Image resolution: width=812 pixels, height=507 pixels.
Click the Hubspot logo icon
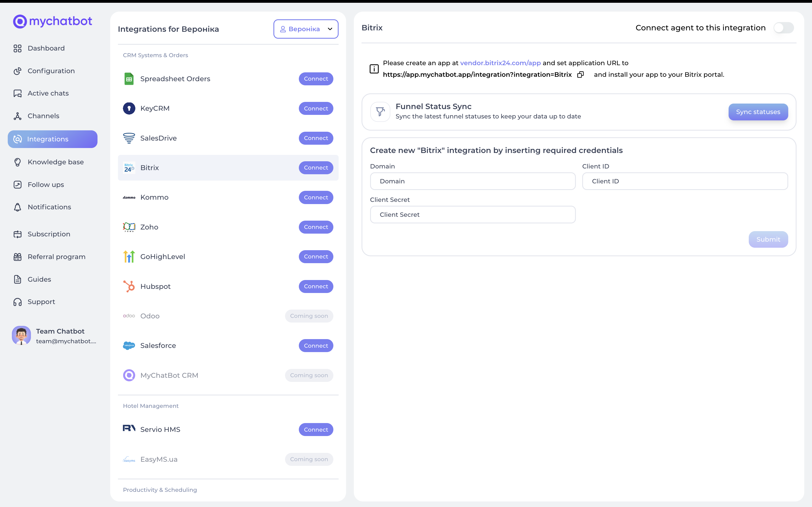(129, 286)
